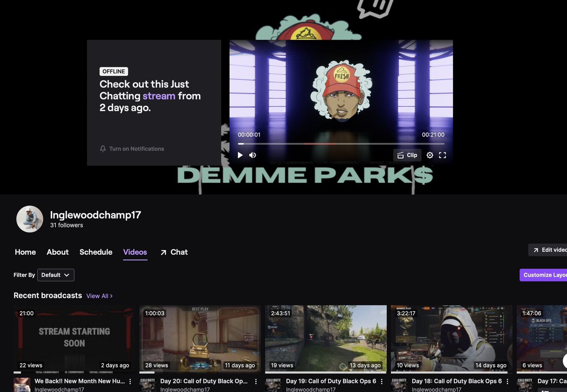Select the Videos tab

click(135, 252)
